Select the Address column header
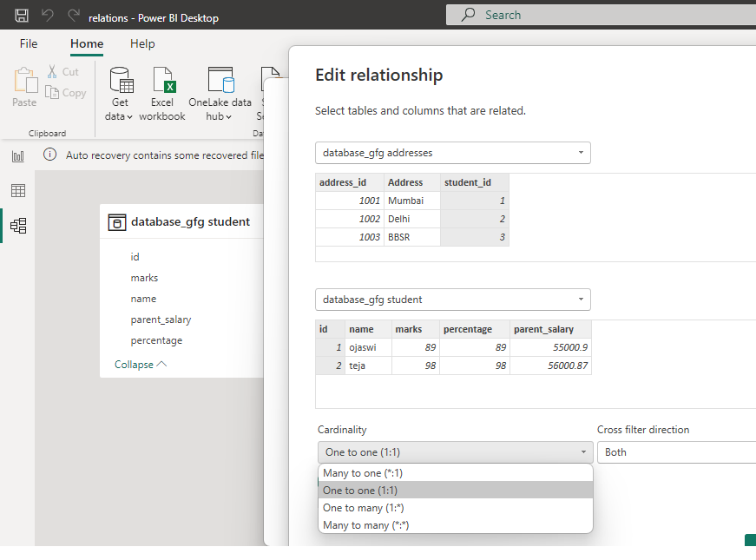Screen dimensions: 756x560 [411, 182]
